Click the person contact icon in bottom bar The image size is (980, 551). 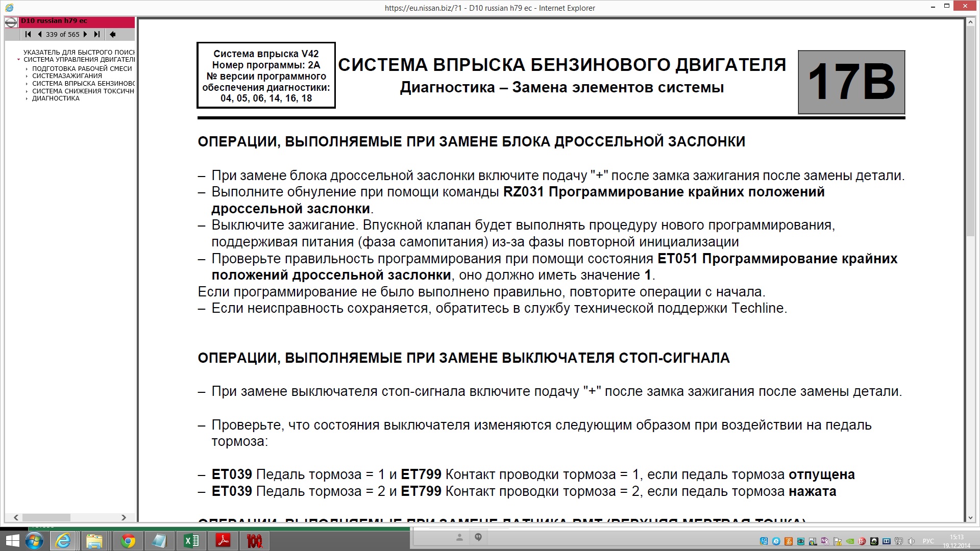pyautogui.click(x=459, y=537)
